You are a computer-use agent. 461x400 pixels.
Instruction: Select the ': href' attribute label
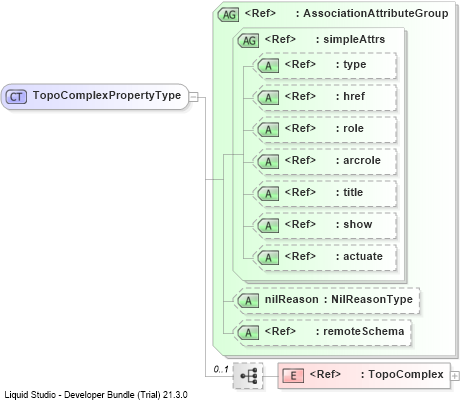[x=350, y=96]
